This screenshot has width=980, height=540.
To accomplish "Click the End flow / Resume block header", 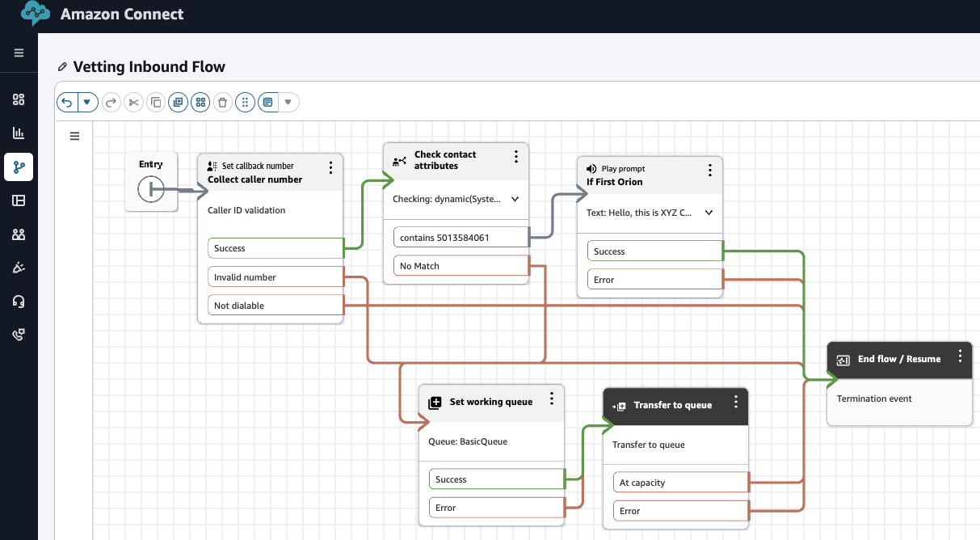I will pos(899,360).
